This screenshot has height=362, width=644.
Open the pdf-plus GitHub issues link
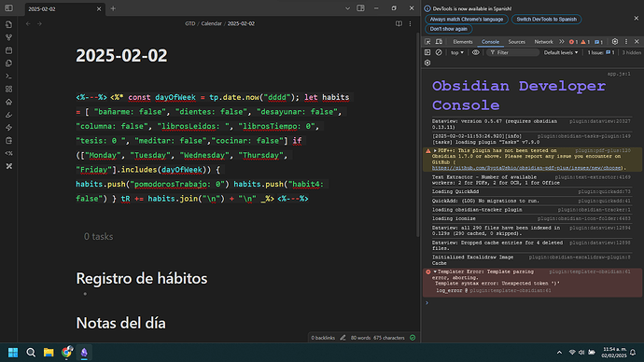click(526, 168)
